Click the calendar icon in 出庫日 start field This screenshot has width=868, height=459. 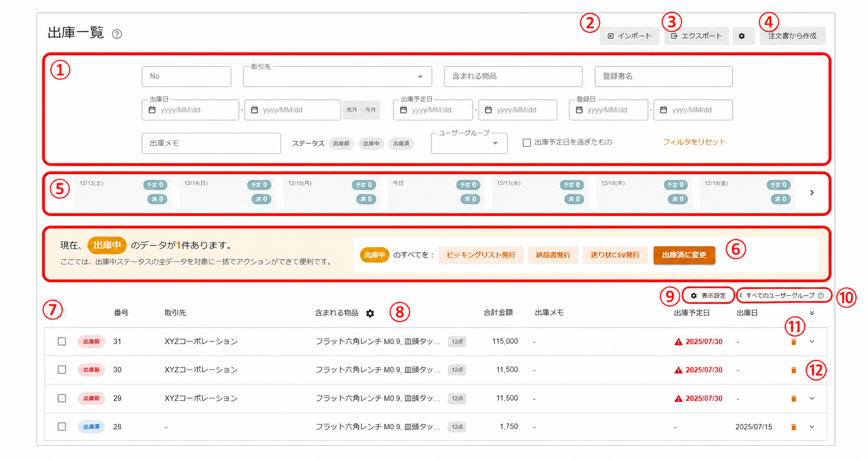[152, 110]
